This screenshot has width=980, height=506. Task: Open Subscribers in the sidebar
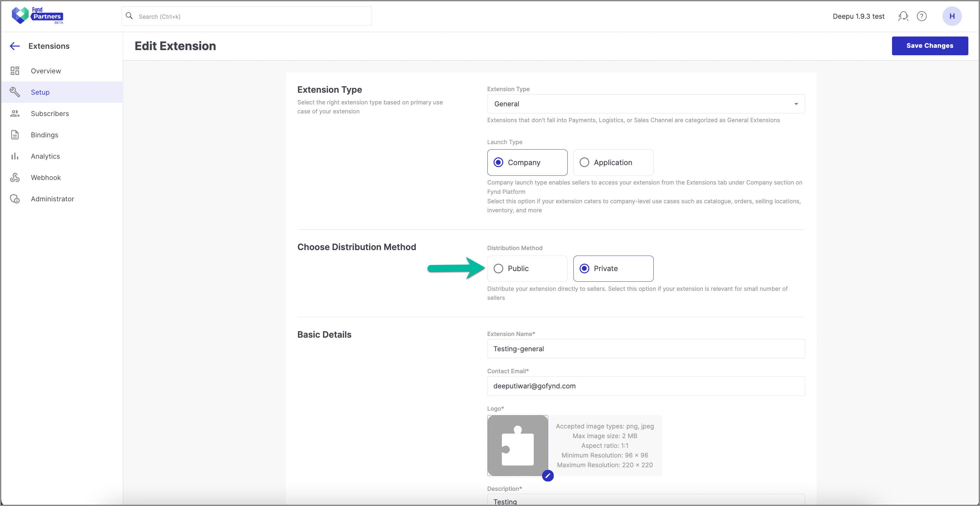pyautogui.click(x=62, y=113)
